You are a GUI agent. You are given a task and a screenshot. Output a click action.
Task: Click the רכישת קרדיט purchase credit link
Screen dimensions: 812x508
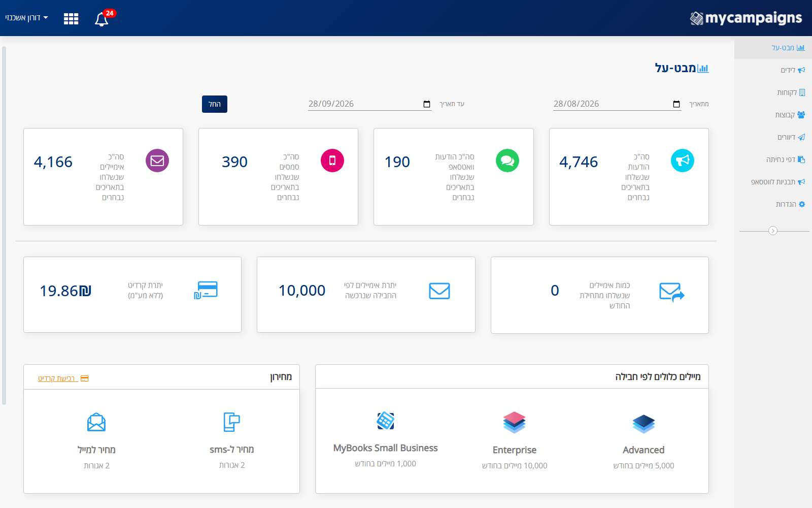click(x=63, y=378)
